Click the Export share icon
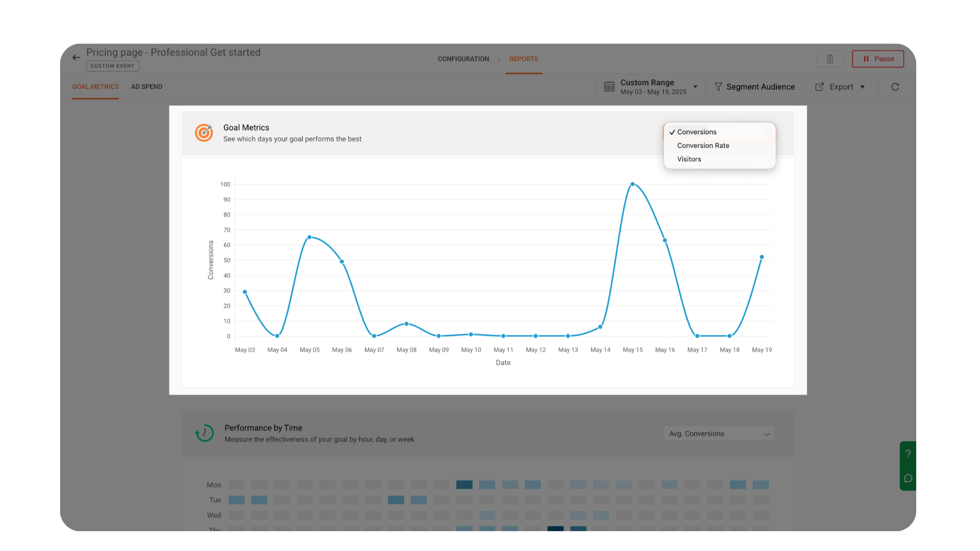The width and height of the screenshot is (980, 551). click(819, 87)
